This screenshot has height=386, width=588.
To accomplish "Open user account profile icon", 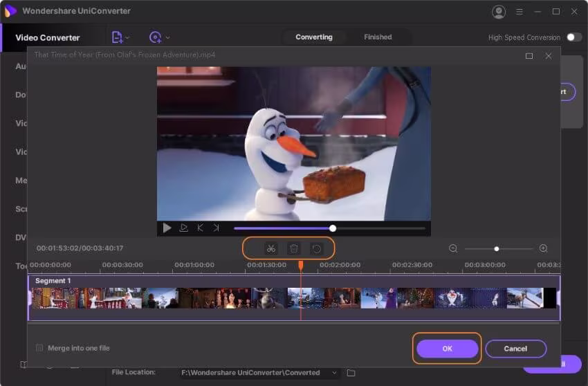I will [x=499, y=12].
